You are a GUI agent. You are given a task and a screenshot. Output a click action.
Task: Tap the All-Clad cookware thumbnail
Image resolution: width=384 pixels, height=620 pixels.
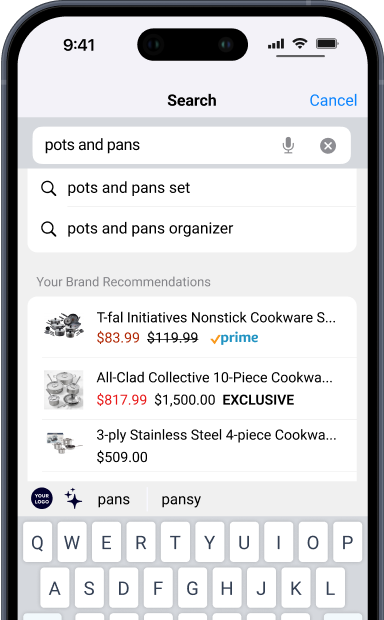point(64,389)
